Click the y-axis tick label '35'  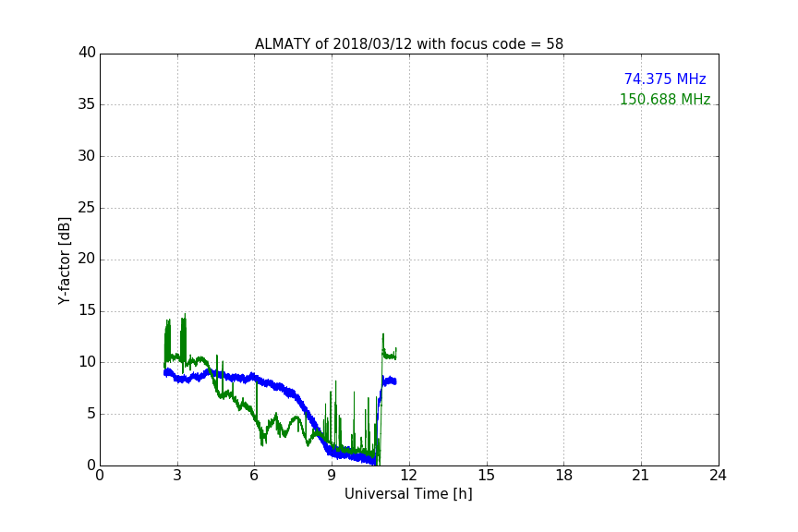tap(87, 104)
